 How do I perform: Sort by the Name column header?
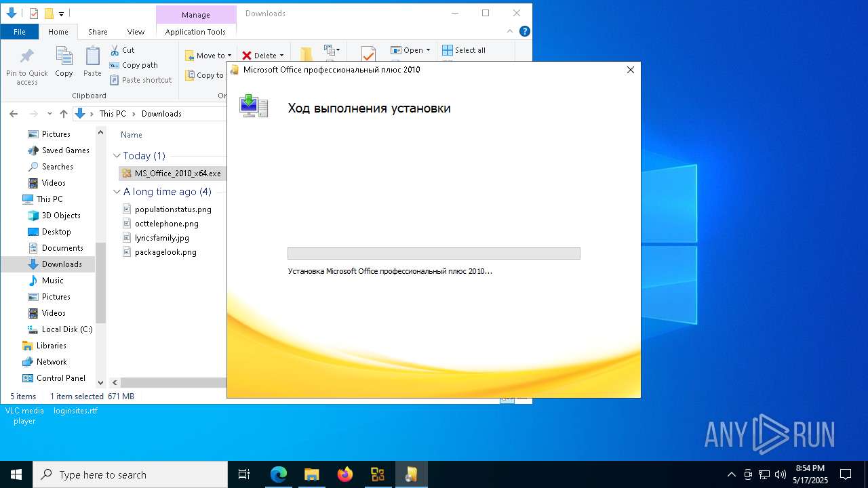point(132,135)
